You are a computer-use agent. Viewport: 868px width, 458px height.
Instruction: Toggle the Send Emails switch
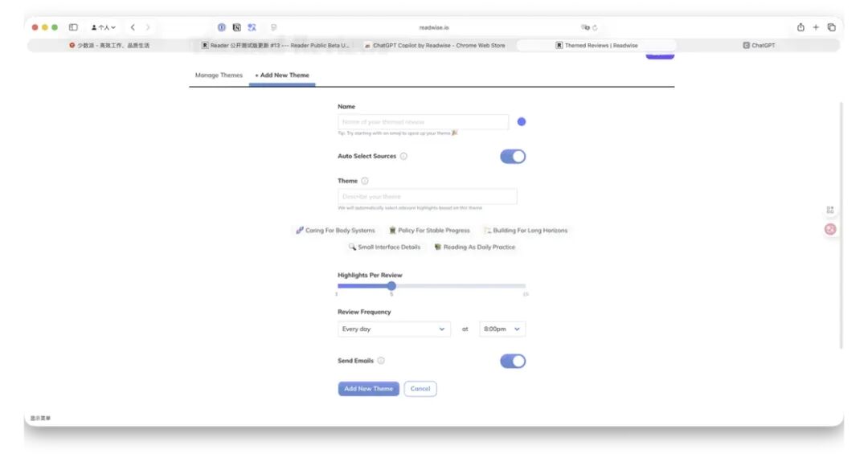(x=513, y=362)
